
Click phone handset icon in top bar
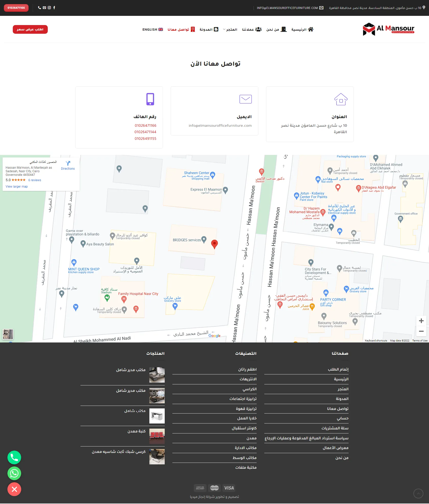(x=40, y=8)
